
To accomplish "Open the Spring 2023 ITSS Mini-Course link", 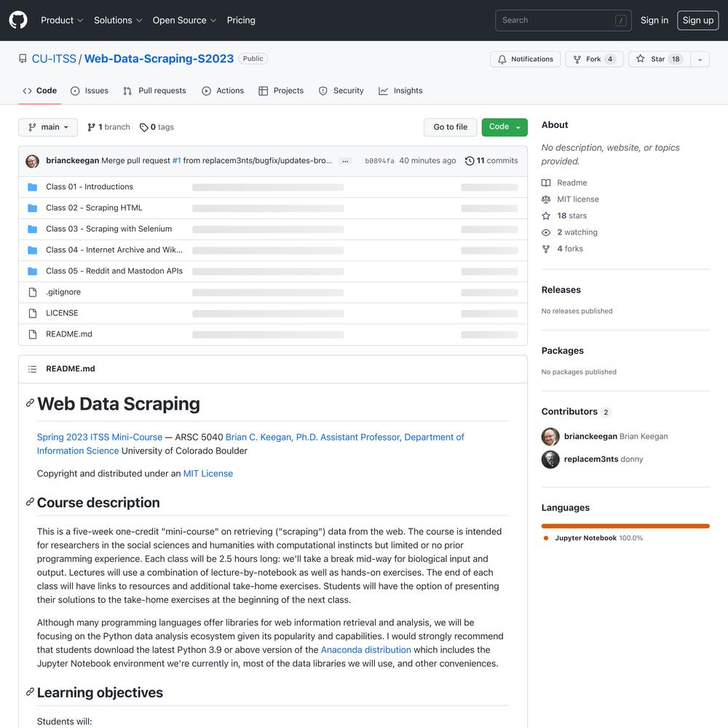I will pyautogui.click(x=100, y=438).
